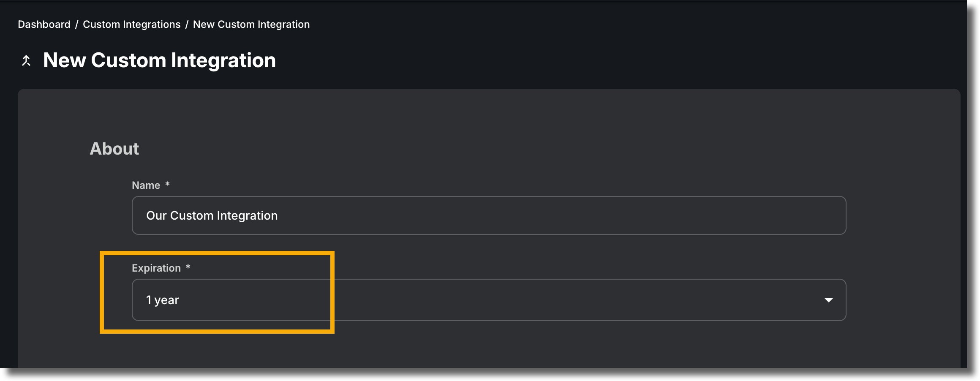Image resolution: width=980 pixels, height=381 pixels.
Task: Select the '1 year' expiration value
Action: click(163, 300)
